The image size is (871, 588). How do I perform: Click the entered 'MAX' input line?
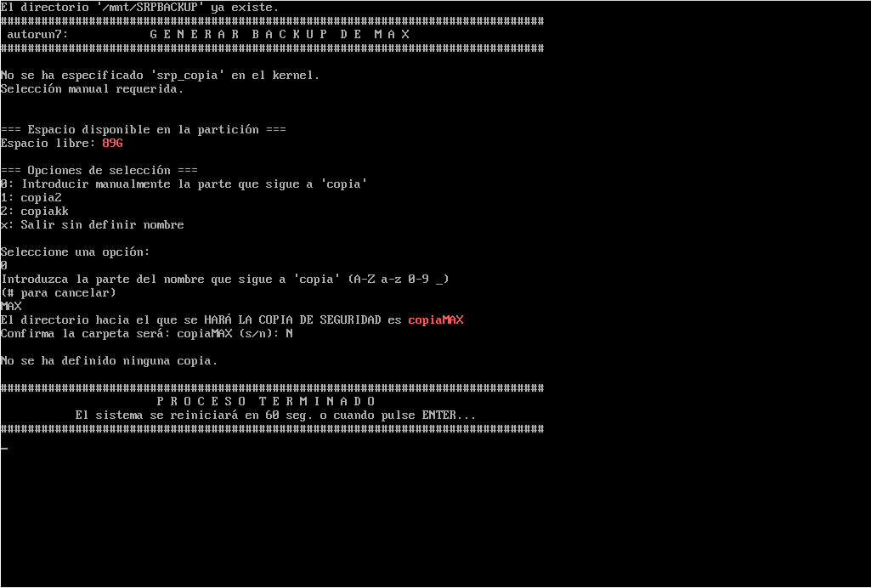11,307
